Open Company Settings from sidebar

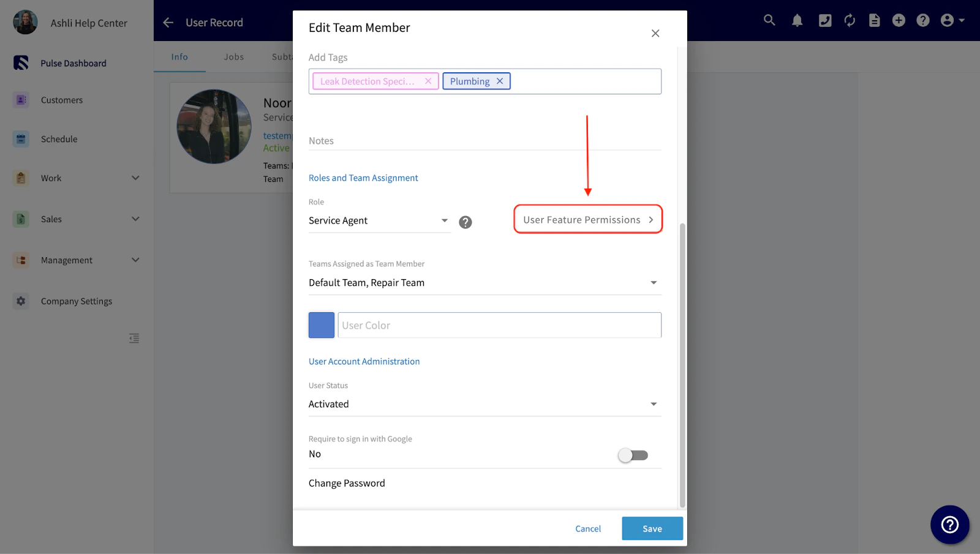point(77,301)
